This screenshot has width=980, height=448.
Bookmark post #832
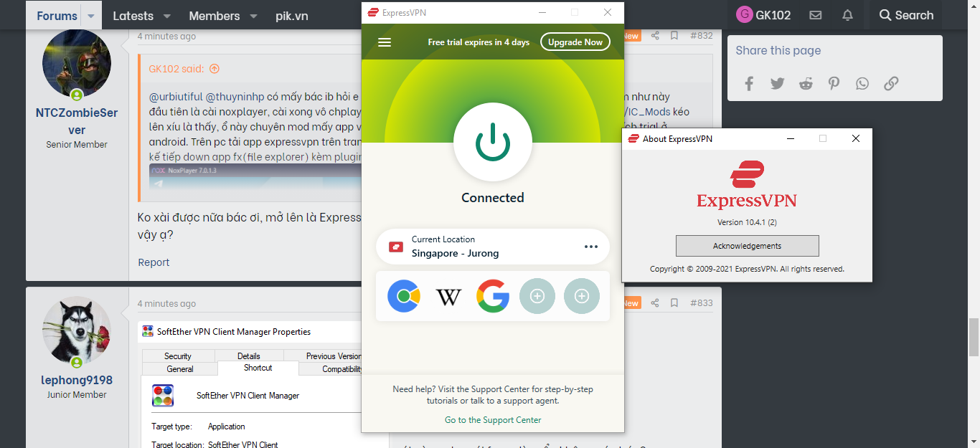point(674,36)
